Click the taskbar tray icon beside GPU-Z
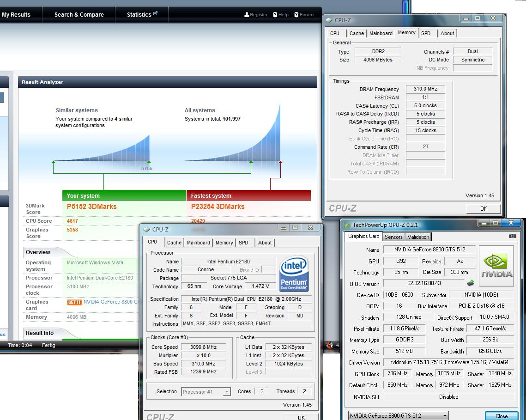 (x=329, y=345)
